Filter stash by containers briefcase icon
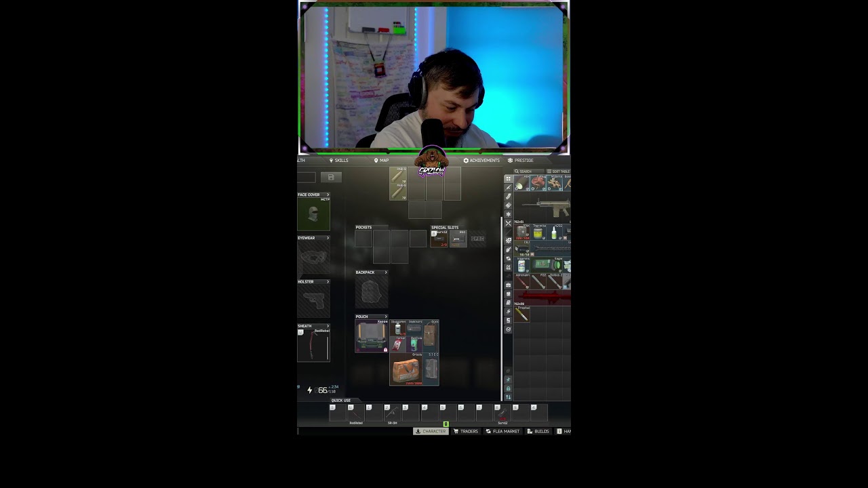The image size is (868, 488). (508, 285)
